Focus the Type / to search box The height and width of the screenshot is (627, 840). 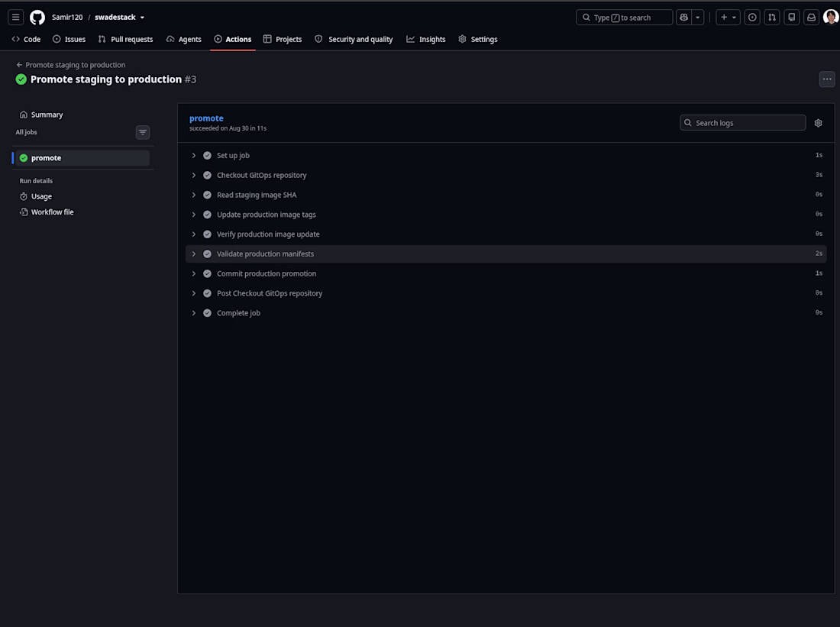624,17
